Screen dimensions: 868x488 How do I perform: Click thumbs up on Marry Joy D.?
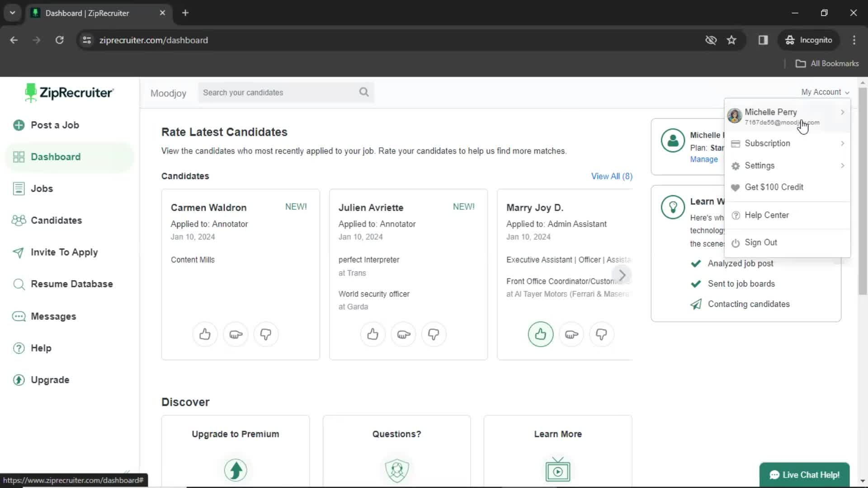541,334
